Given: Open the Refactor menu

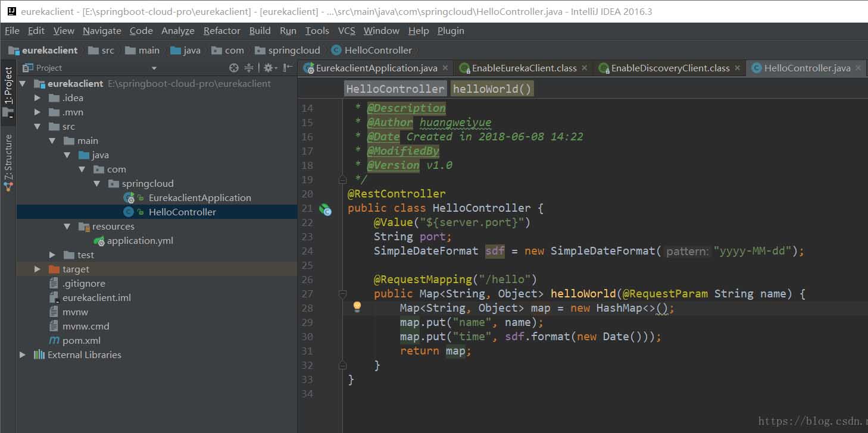Looking at the screenshot, I should [221, 31].
